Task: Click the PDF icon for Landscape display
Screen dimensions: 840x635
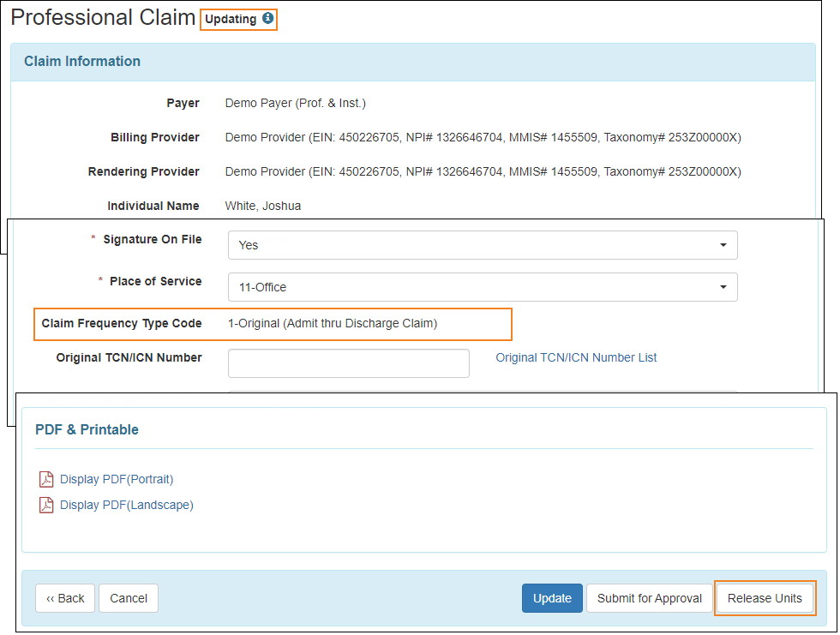Action: [46, 505]
